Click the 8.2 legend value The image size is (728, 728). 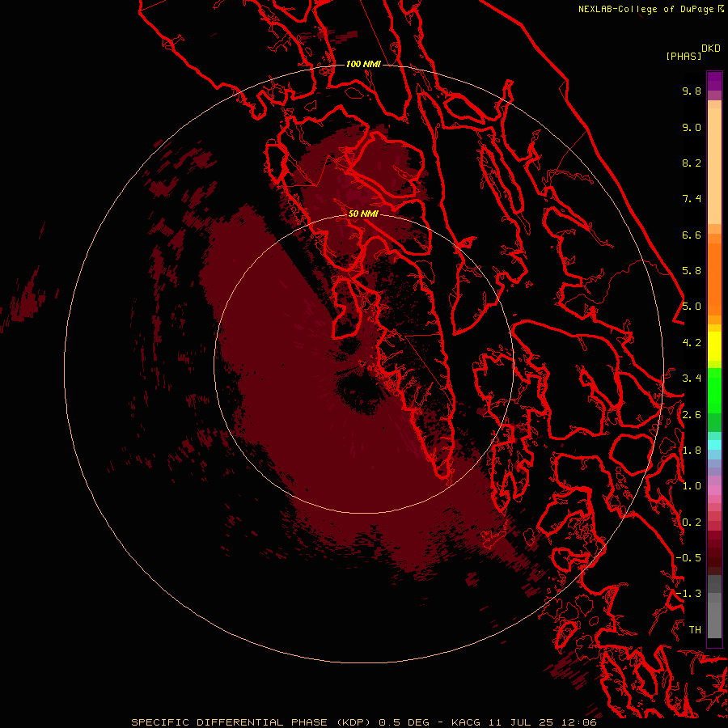[692, 163]
